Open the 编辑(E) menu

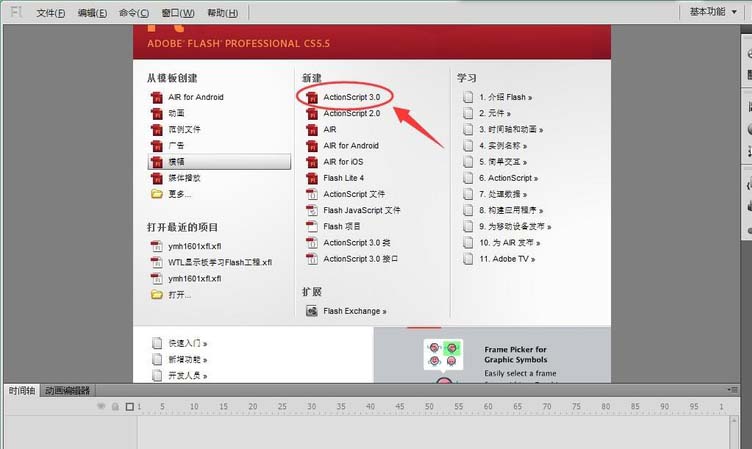pos(93,13)
